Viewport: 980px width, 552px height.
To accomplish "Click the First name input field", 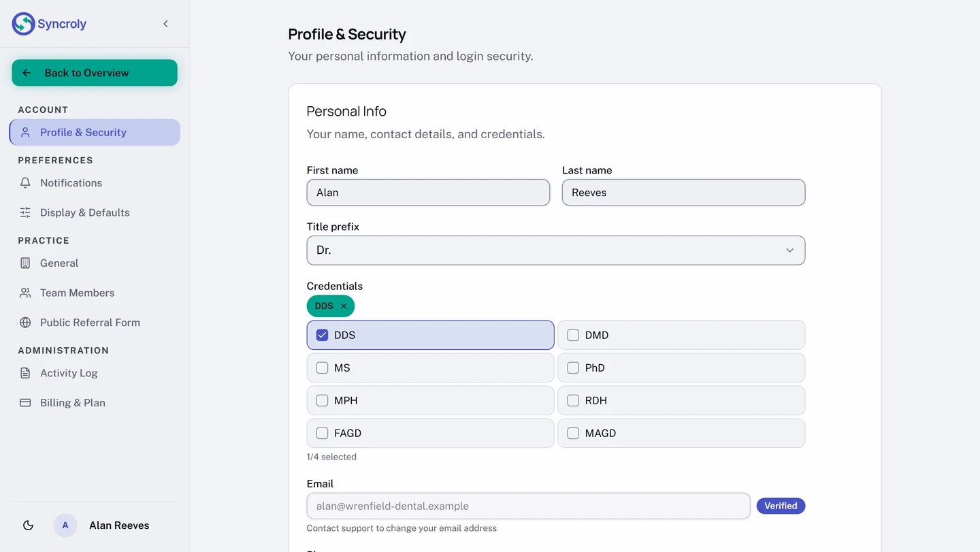I will click(x=428, y=193).
